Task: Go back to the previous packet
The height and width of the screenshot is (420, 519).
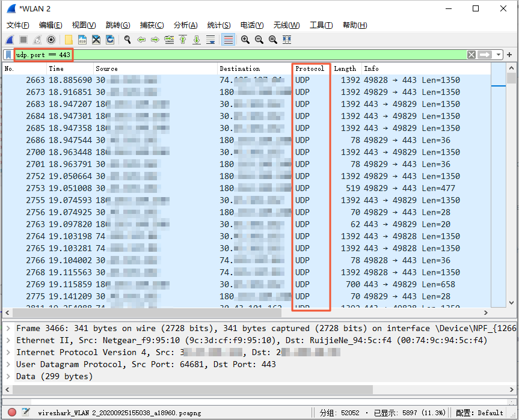Action: point(141,40)
